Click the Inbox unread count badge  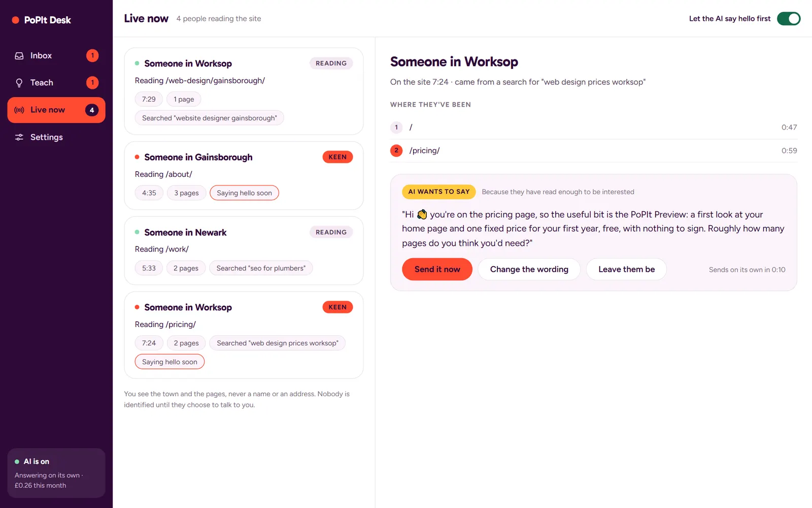[x=92, y=55]
